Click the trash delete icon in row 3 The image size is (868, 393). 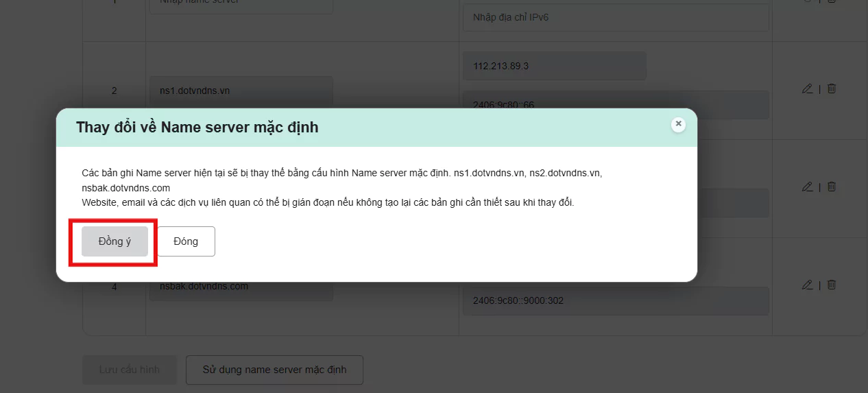(x=832, y=187)
